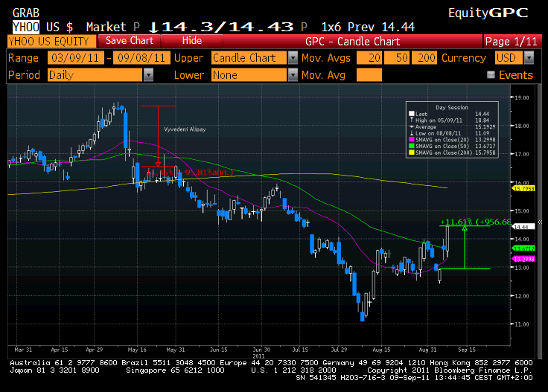
Task: Click the white 14.44 last price tag
Action: [523, 227]
